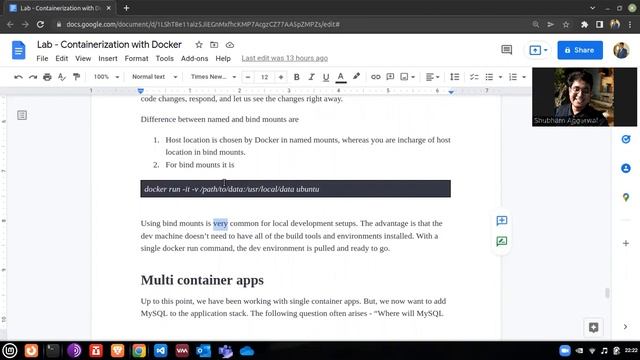The width and height of the screenshot is (640, 360).
Task: Add comment from right margin icon
Action: coord(502,221)
